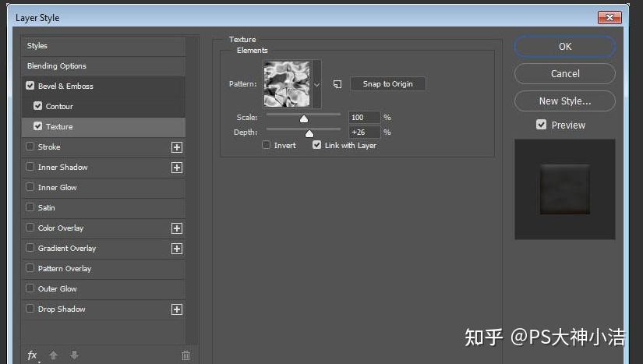The height and width of the screenshot is (364, 643).
Task: Select the Satin row label
Action: [46, 208]
